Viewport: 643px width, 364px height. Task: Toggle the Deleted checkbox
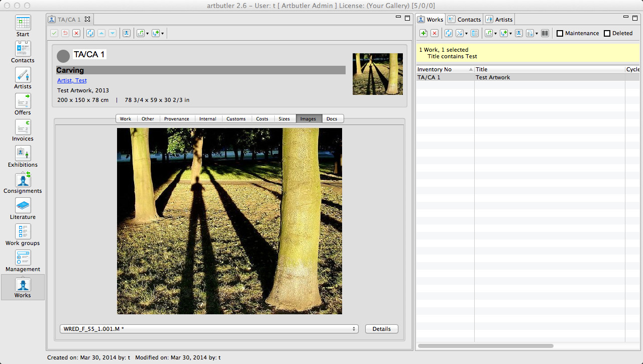click(x=607, y=33)
